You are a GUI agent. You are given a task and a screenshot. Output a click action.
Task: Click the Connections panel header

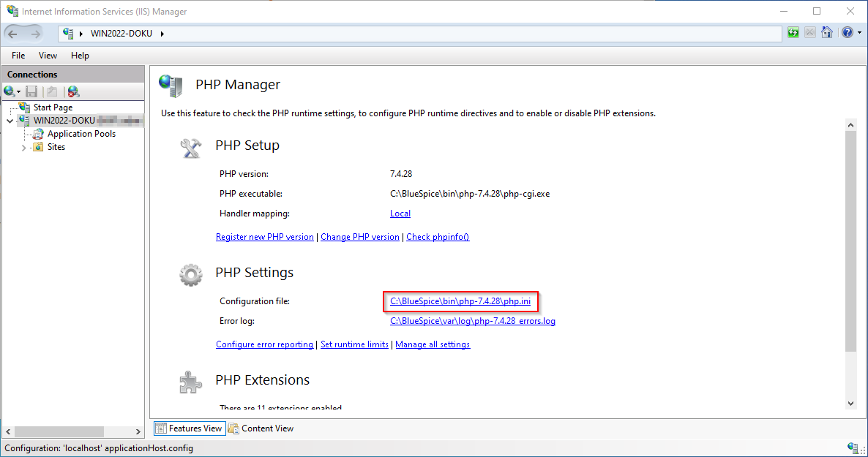click(x=73, y=74)
